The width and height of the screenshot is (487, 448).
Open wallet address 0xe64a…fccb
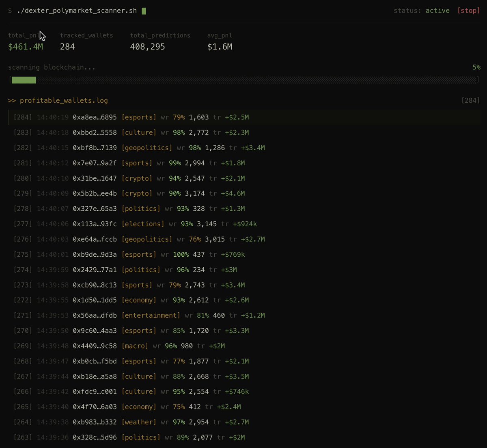click(x=95, y=239)
